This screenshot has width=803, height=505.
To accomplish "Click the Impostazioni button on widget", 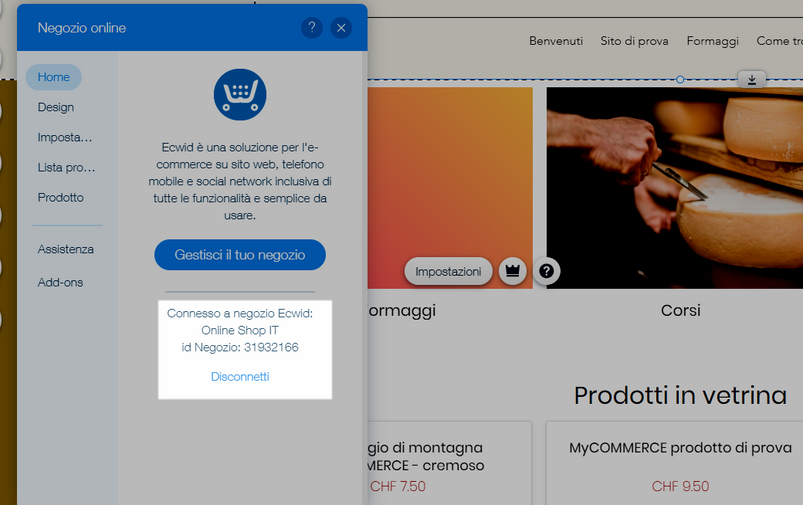I will pos(448,271).
